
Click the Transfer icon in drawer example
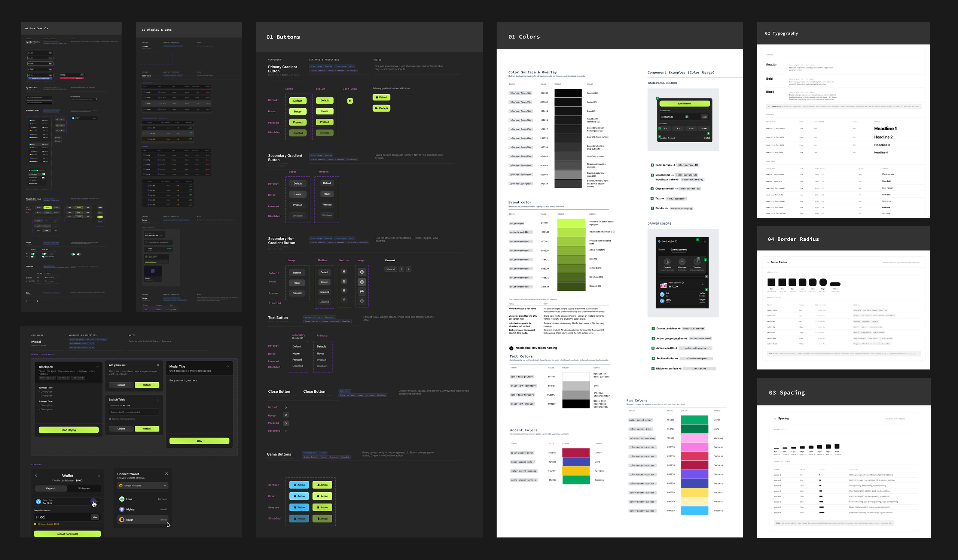pos(696,262)
